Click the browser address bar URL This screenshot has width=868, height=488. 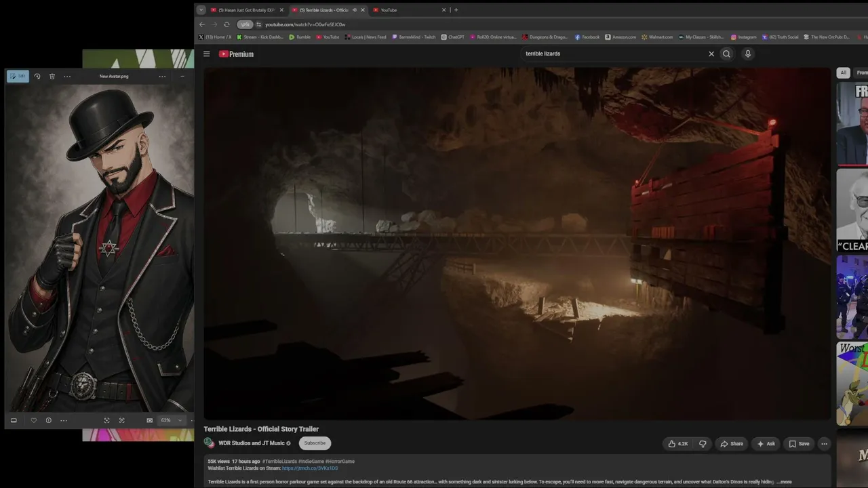[305, 24]
